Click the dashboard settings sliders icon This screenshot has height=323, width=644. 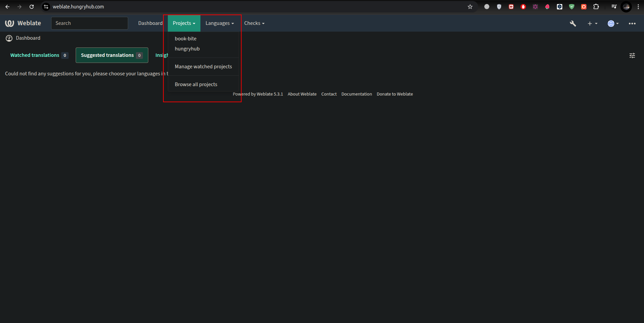(x=632, y=56)
